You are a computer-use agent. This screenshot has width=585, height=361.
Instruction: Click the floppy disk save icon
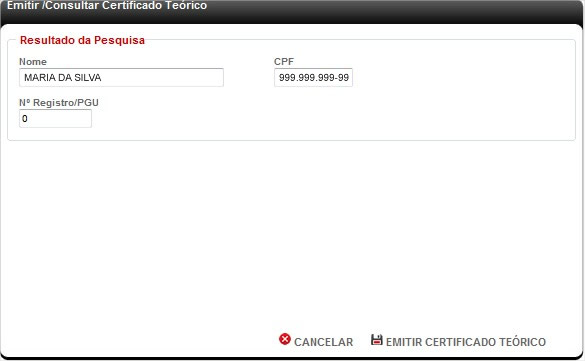tap(376, 340)
